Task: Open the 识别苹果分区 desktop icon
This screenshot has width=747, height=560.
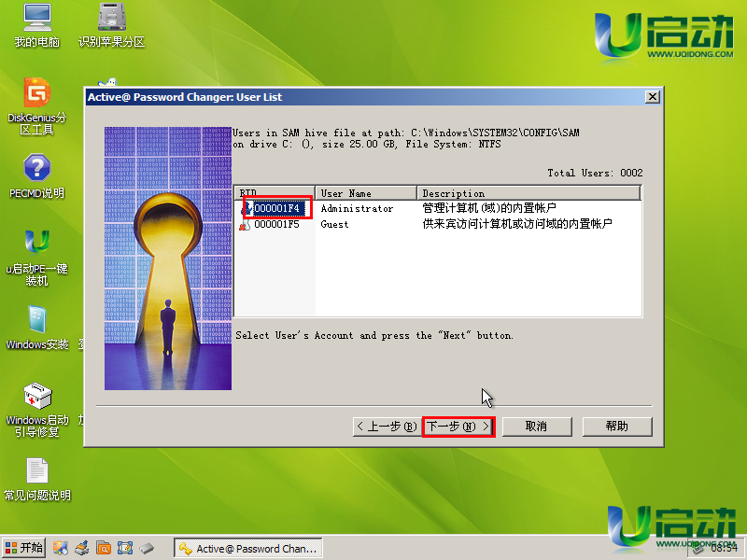Action: (111, 25)
